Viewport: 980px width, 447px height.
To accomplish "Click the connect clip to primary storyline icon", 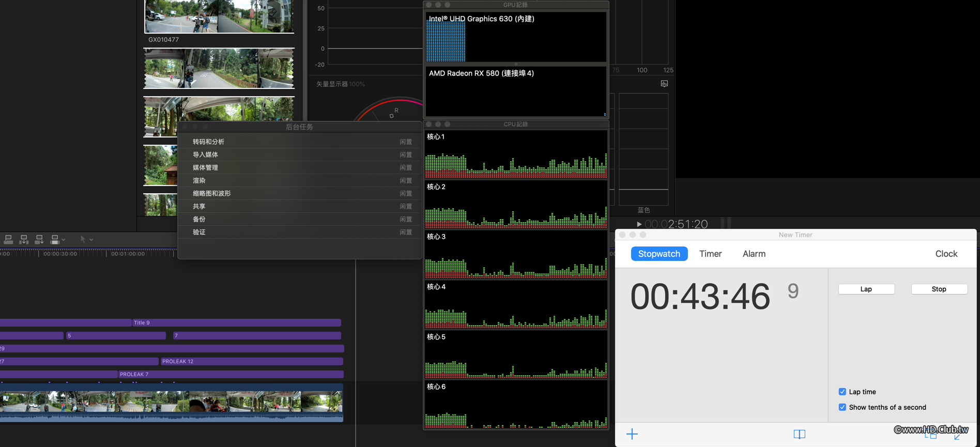I will pyautogui.click(x=8, y=239).
